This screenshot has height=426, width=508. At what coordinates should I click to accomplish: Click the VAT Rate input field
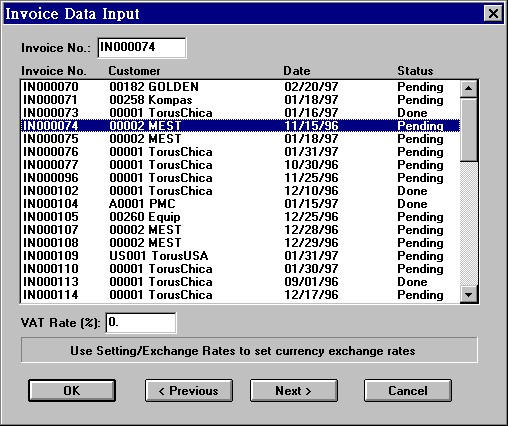[x=141, y=323]
